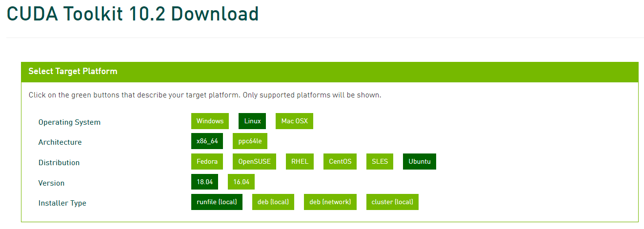Click the CUDA Toolkit 10.2 Download heading
The image size is (644, 229).
(133, 14)
